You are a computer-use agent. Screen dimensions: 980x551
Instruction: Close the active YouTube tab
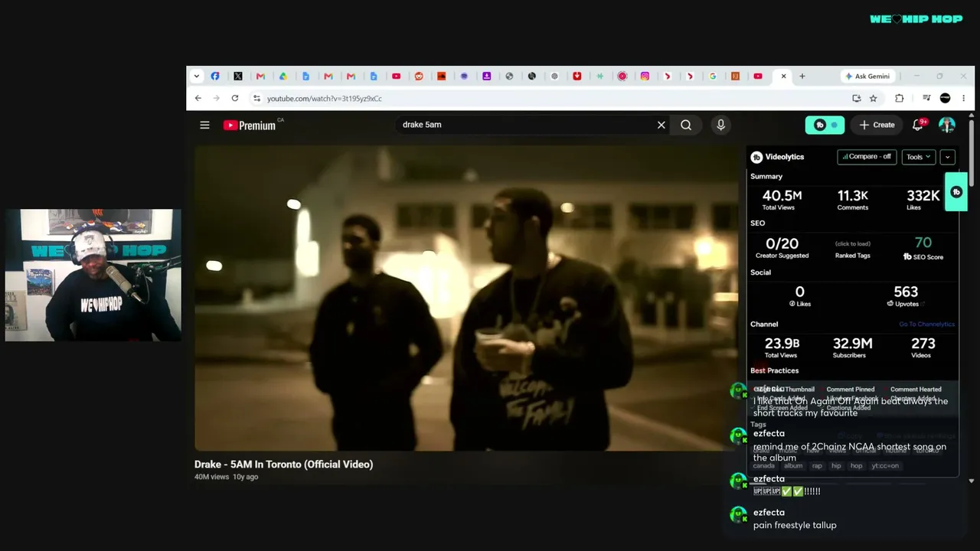(x=783, y=76)
